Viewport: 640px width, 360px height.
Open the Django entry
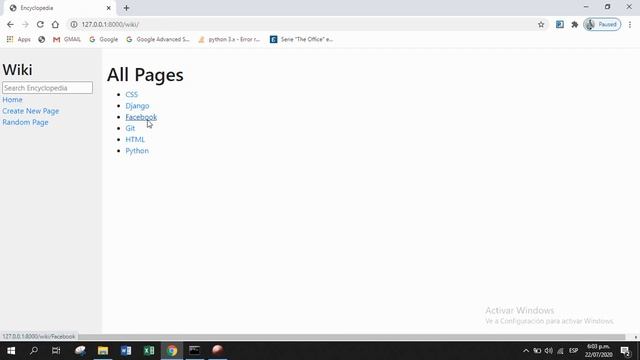[x=137, y=106]
